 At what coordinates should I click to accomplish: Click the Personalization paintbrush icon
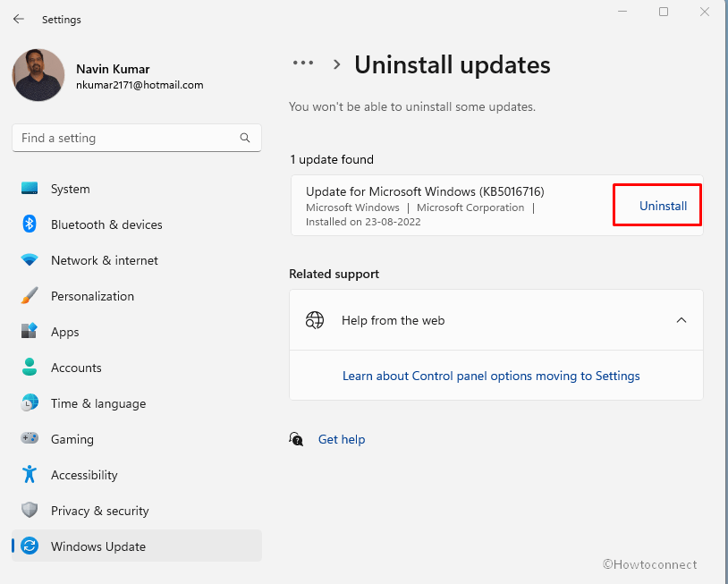tap(30, 296)
